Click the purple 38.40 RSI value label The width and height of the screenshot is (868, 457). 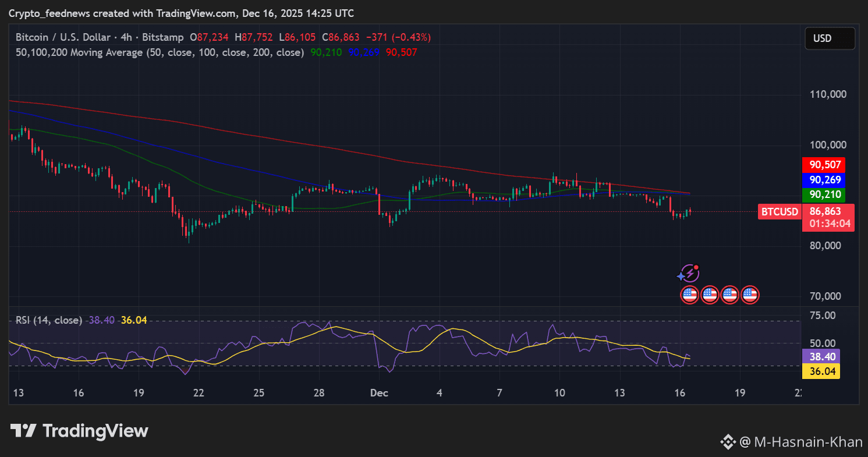pos(820,356)
